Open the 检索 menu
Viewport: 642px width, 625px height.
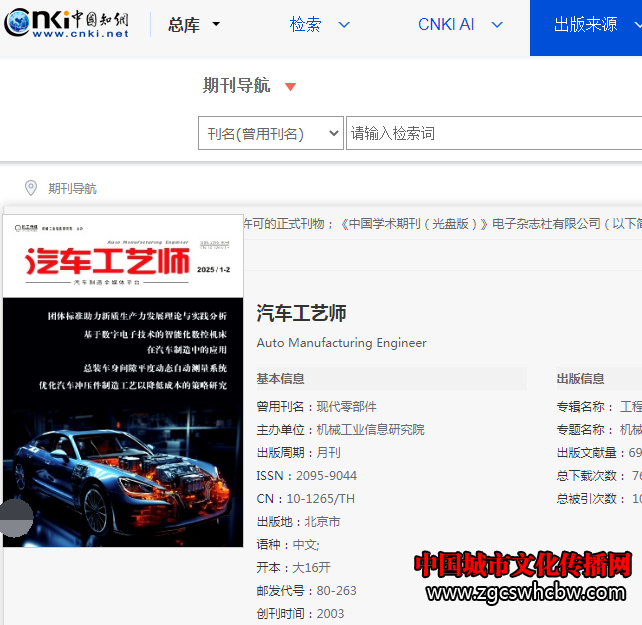(x=306, y=25)
